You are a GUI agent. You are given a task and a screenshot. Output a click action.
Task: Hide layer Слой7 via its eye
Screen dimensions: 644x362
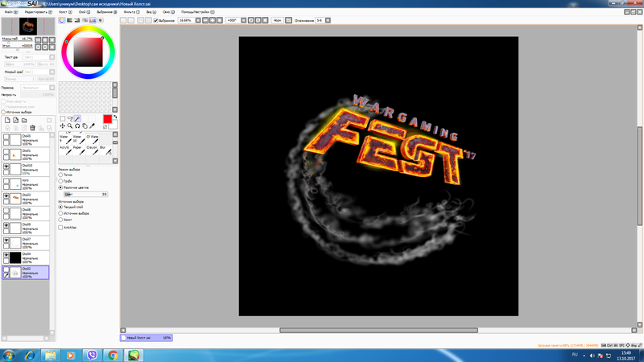pos(6,241)
